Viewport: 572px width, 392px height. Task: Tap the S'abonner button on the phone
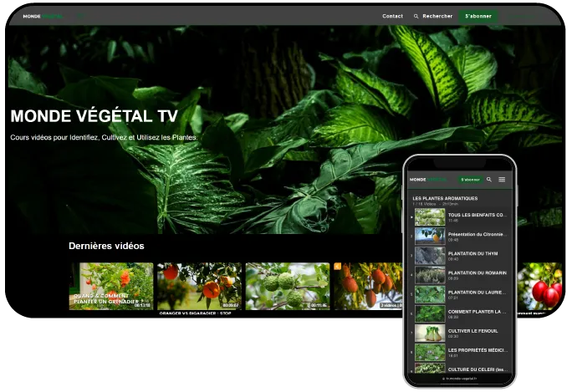point(470,180)
